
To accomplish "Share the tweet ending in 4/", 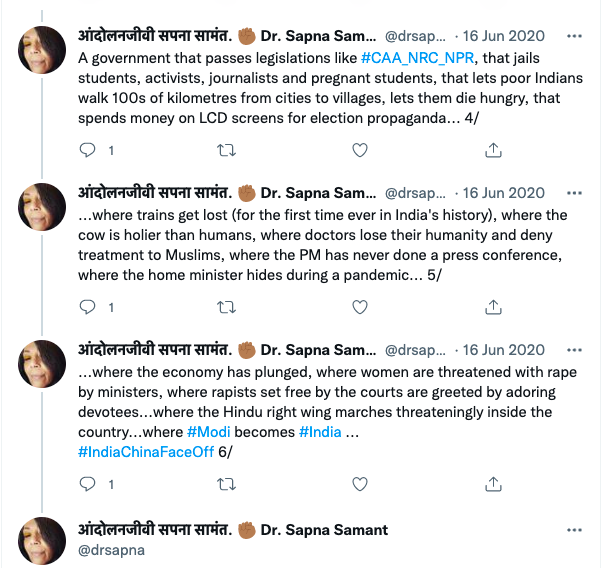I will (493, 150).
